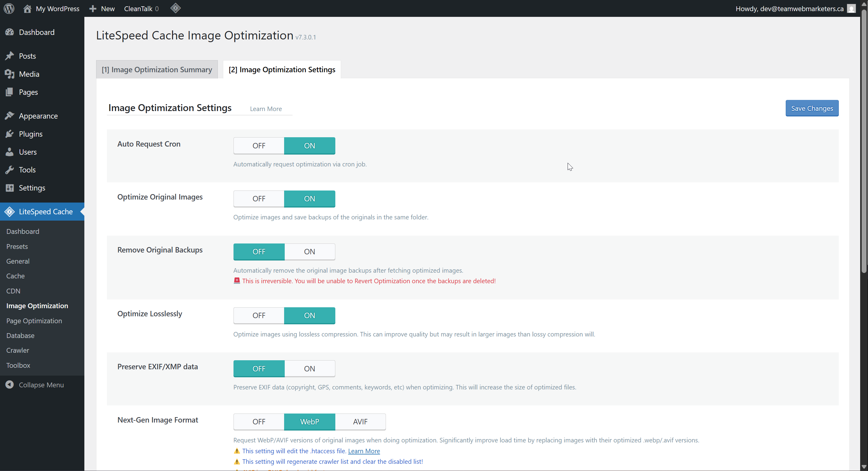Viewport: 868px width, 471px height.
Task: Click the Save Changes button
Action: 811,108
